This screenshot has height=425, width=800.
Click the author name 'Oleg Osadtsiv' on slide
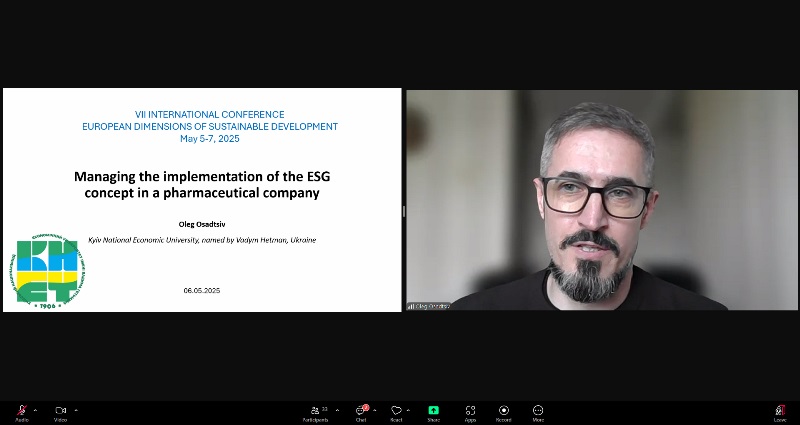pos(202,224)
